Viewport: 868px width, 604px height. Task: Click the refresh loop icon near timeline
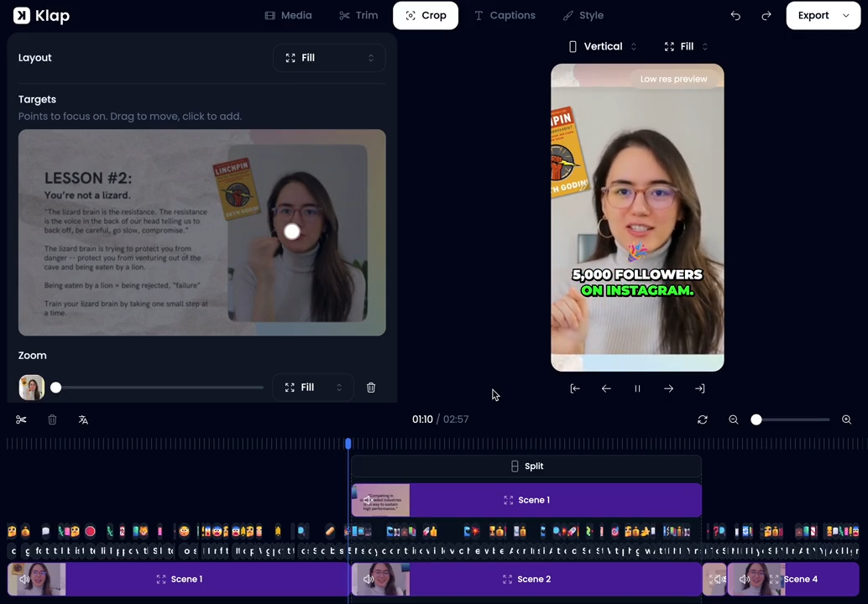[x=703, y=419]
